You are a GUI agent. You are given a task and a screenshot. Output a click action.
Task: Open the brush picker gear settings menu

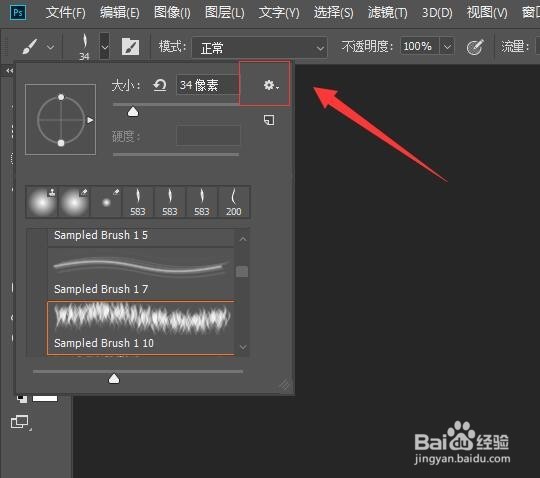pos(271,85)
